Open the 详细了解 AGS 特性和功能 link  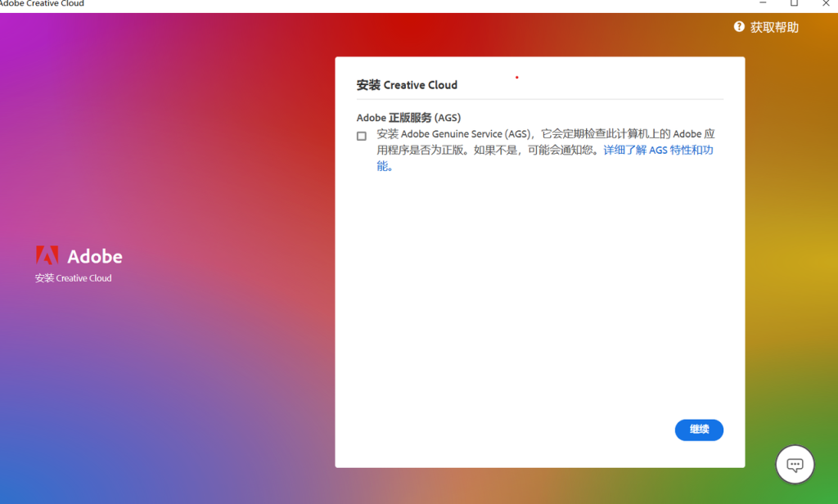coord(657,150)
